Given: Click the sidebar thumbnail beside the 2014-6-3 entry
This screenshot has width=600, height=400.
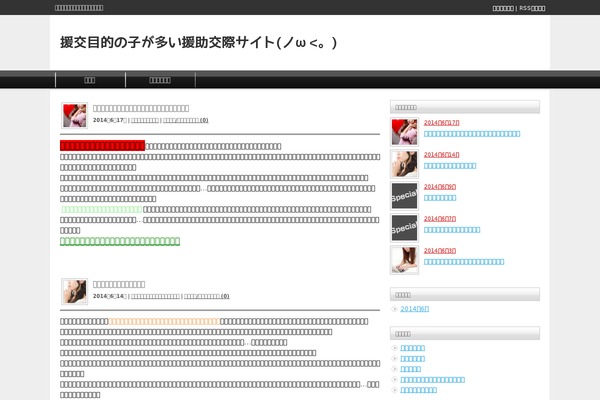Looking at the screenshot, I should (x=404, y=260).
